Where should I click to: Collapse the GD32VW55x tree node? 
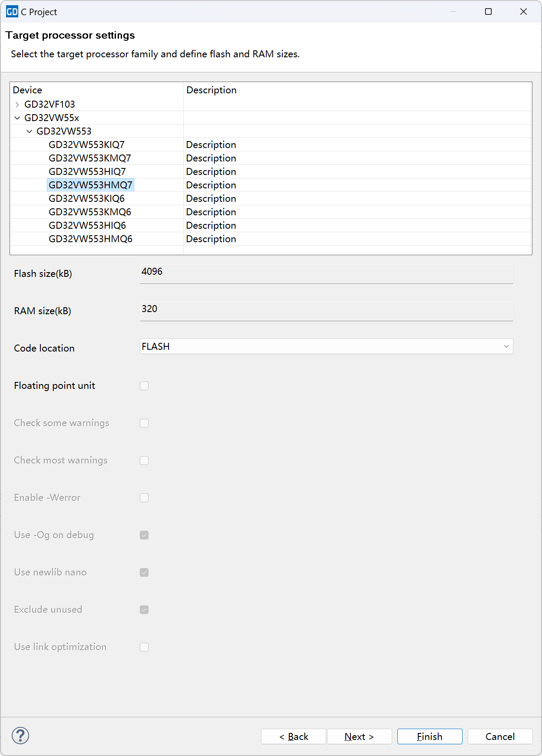[x=17, y=118]
